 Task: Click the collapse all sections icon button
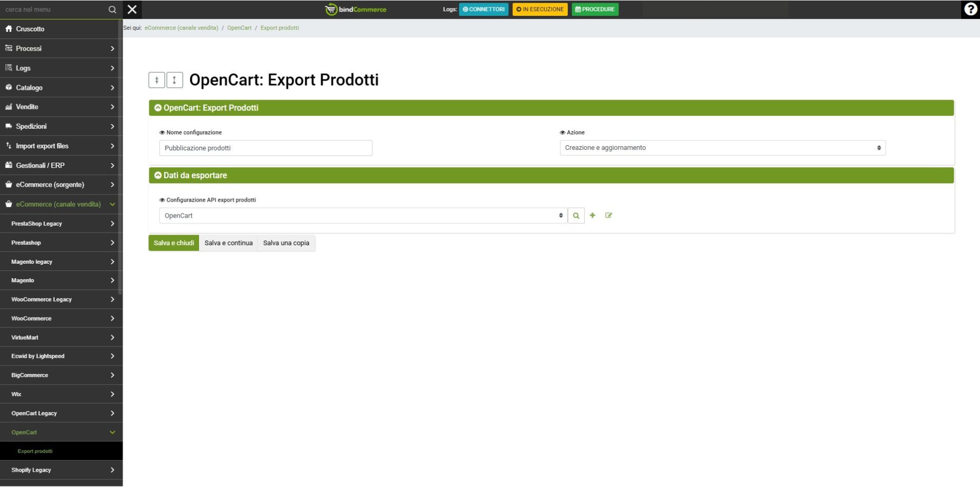[156, 80]
